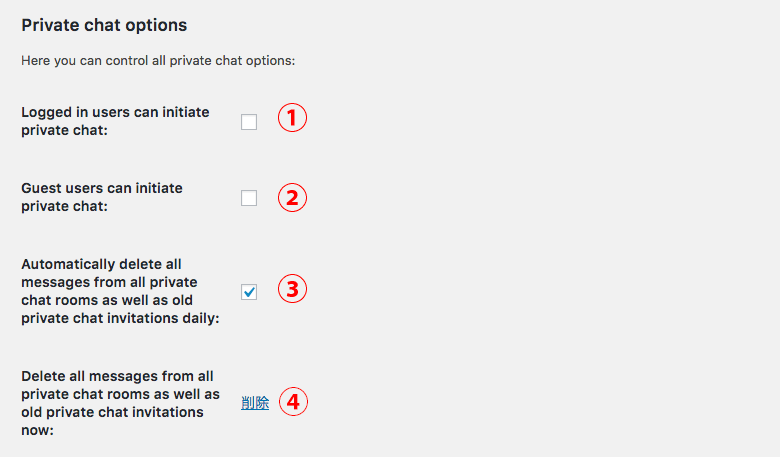The width and height of the screenshot is (780, 457).
Task: Click the "chat rooms as well as old" text line
Action: (x=107, y=300)
